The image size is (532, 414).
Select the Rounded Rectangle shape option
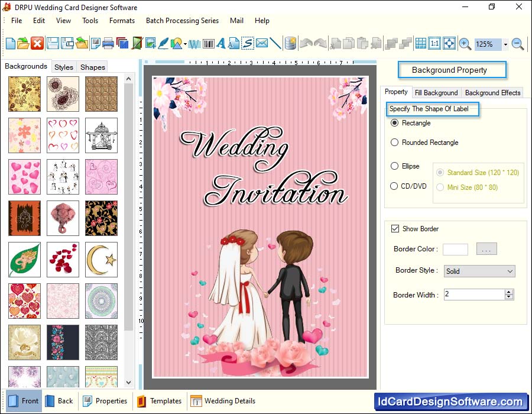tap(395, 143)
